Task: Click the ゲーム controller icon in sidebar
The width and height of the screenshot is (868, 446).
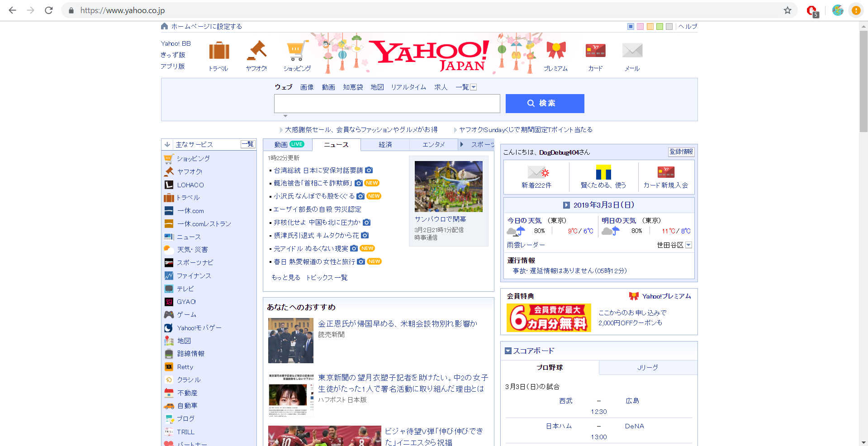Action: pyautogui.click(x=169, y=314)
